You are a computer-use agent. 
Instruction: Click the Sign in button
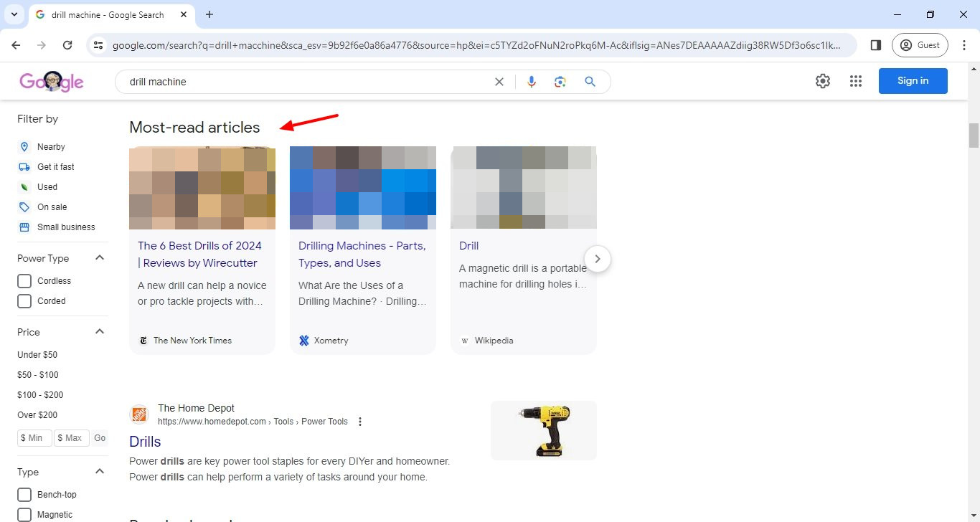point(913,80)
